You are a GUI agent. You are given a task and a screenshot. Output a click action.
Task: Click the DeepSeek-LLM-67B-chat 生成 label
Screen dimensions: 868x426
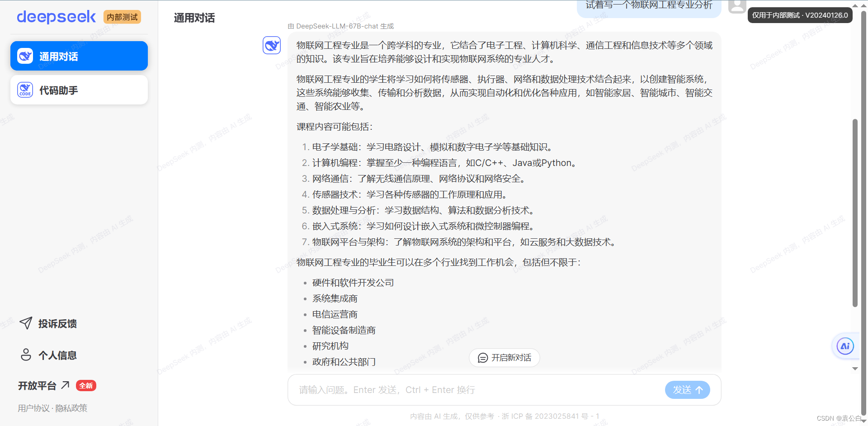(x=341, y=26)
